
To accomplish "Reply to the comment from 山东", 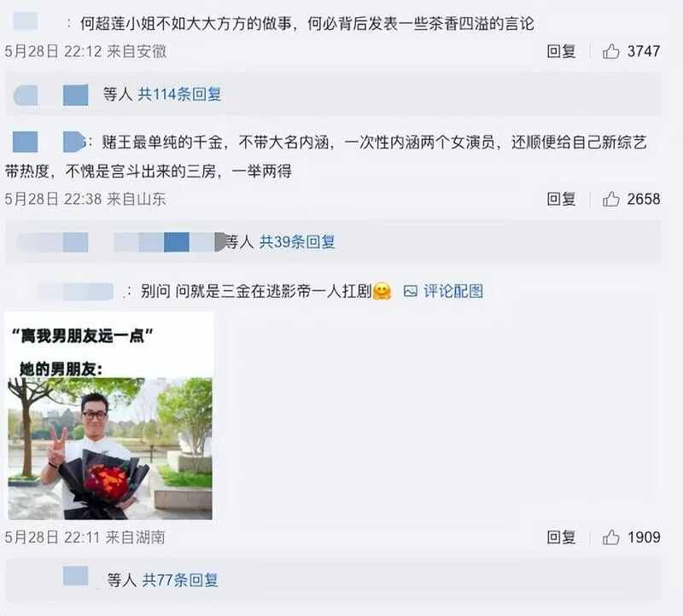I will click(561, 199).
